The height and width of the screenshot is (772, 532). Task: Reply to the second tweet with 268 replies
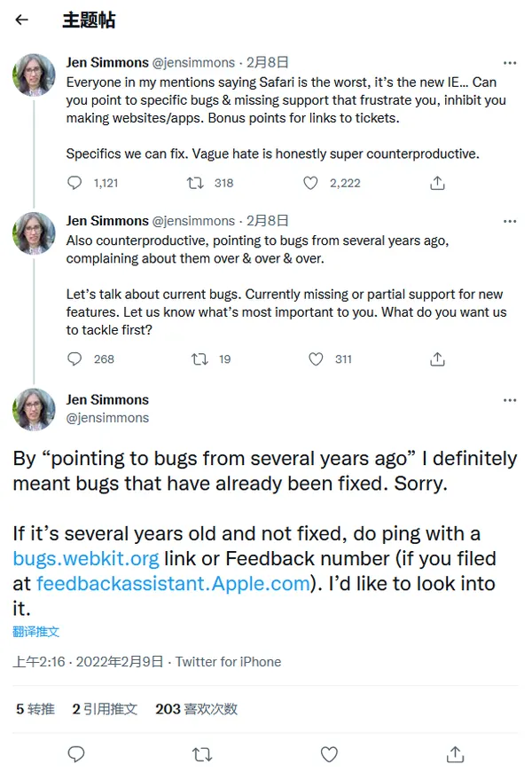[x=75, y=359]
